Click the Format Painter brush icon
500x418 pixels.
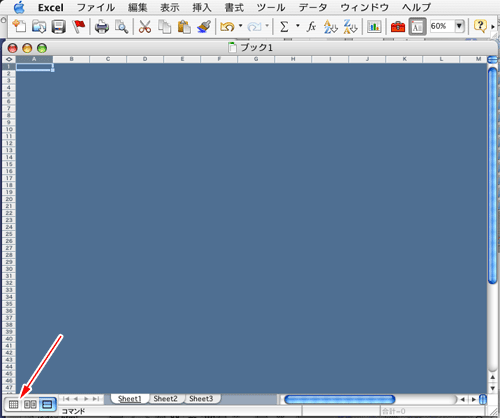204,27
